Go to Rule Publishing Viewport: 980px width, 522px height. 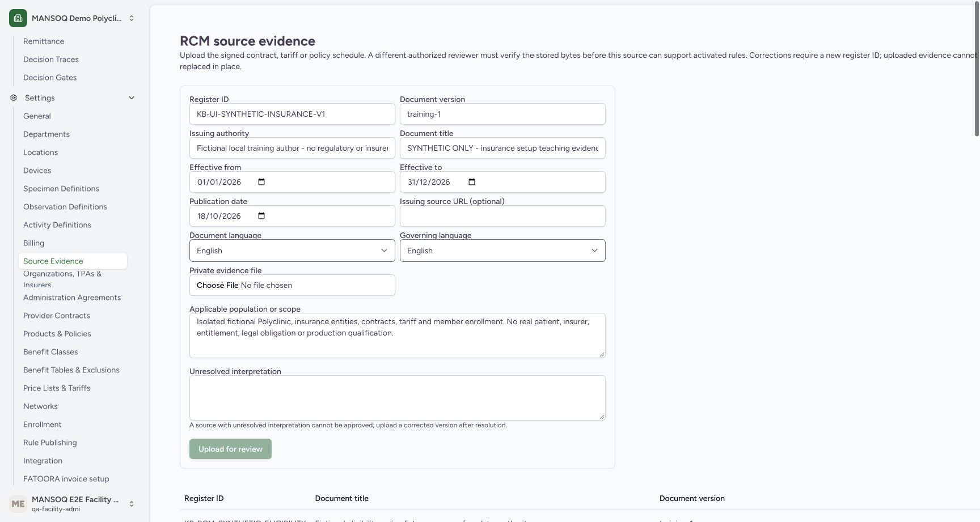tap(50, 443)
